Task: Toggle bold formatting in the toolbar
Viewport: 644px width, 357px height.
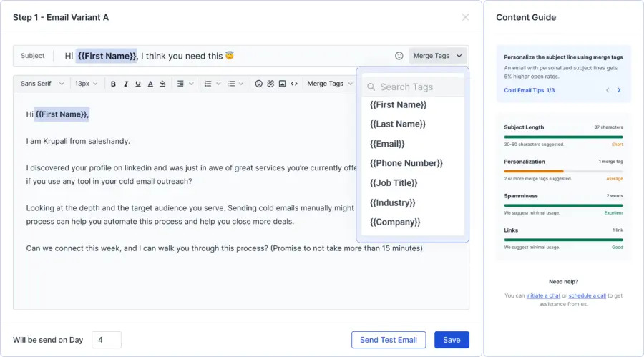Action: 113,84
